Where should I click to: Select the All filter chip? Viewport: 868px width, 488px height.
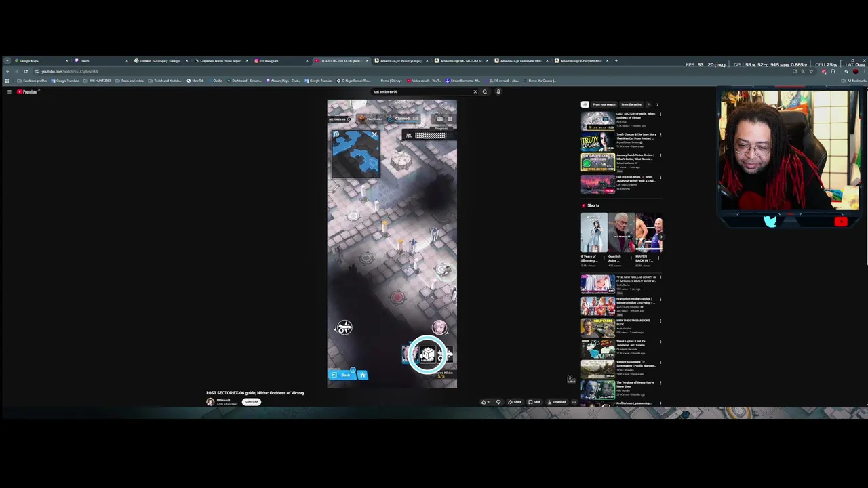pyautogui.click(x=585, y=104)
